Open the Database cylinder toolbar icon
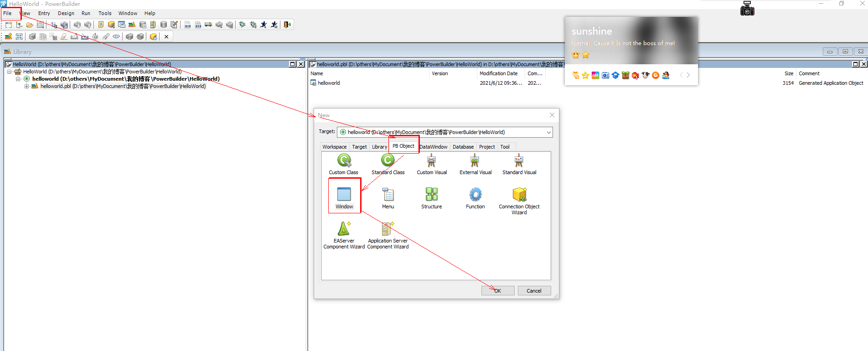Screen dimensions: 868x351 163,25
